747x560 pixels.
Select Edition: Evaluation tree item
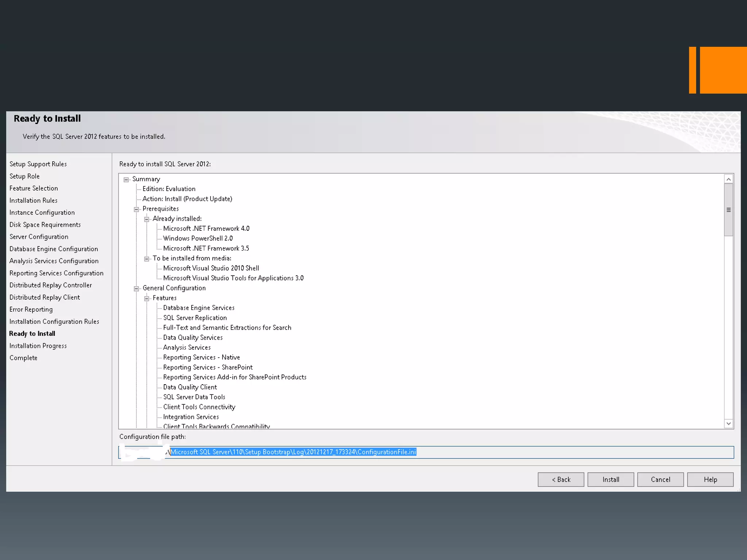169,189
